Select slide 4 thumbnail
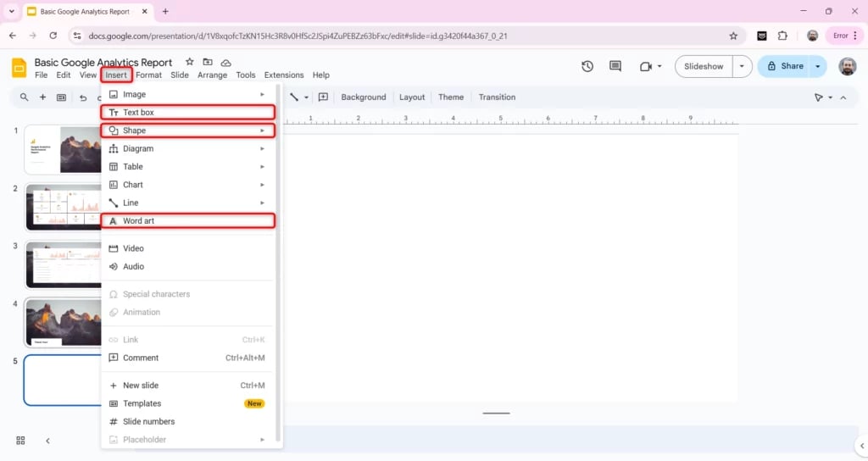The width and height of the screenshot is (868, 461). 64,322
